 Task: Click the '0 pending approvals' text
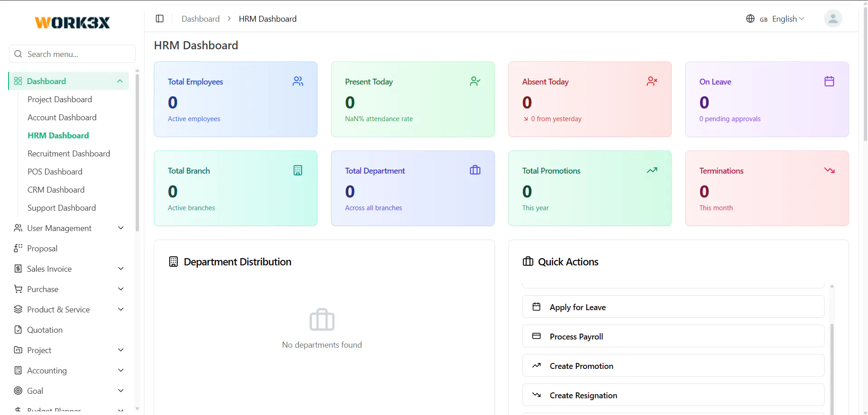(730, 119)
